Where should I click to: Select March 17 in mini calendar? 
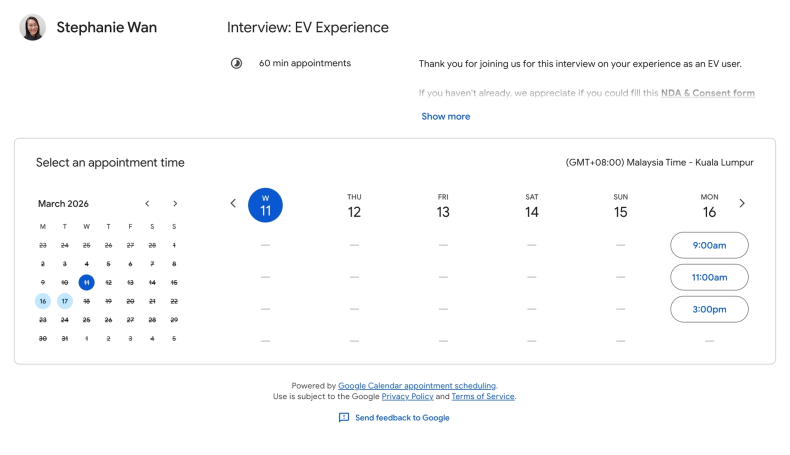point(65,301)
